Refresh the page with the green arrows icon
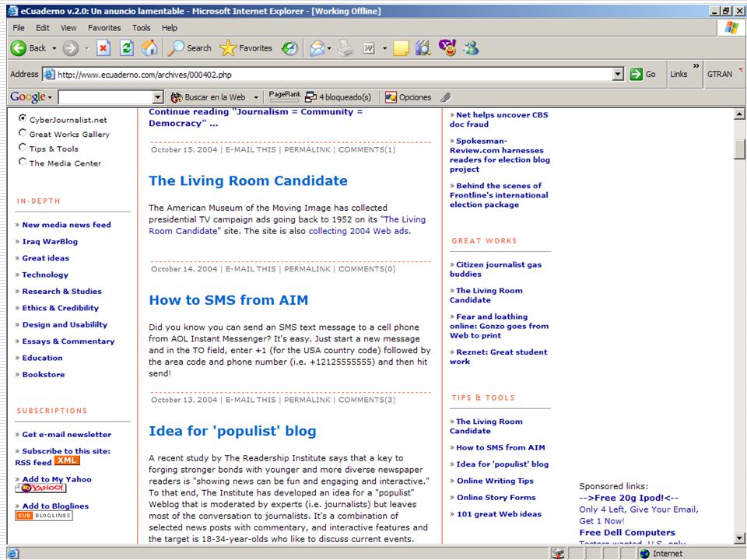The width and height of the screenshot is (747, 560). pyautogui.click(x=126, y=48)
